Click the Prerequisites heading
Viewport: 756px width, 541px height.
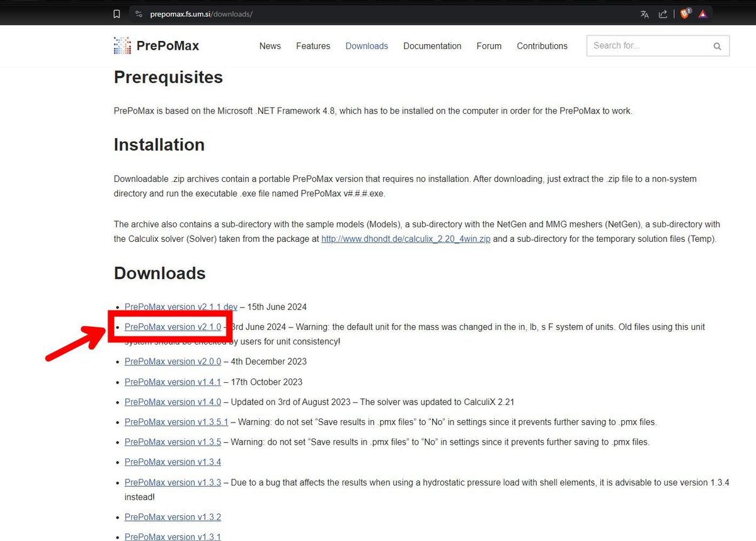coord(168,77)
